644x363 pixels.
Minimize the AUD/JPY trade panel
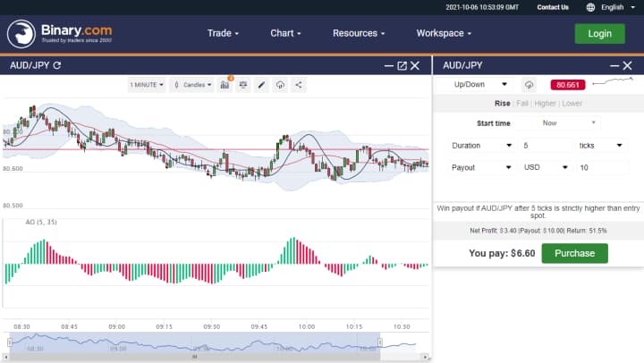tap(614, 65)
